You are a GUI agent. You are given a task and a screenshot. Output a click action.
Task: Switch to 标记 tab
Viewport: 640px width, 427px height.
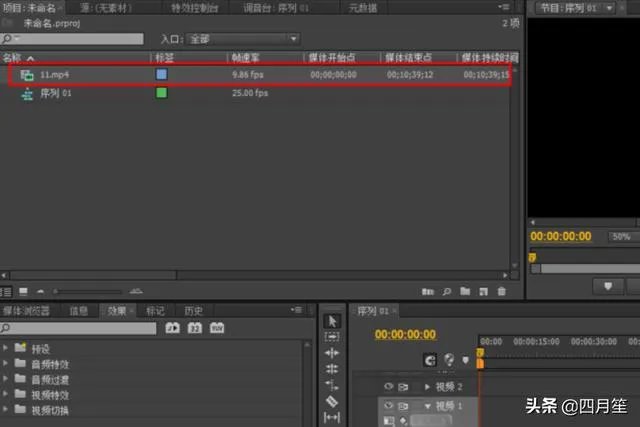156,311
